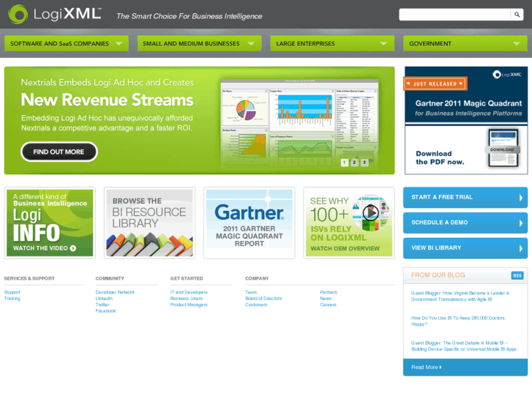532x399 pixels.
Task: Click the Download PDF document thumbnail
Action: [503, 149]
